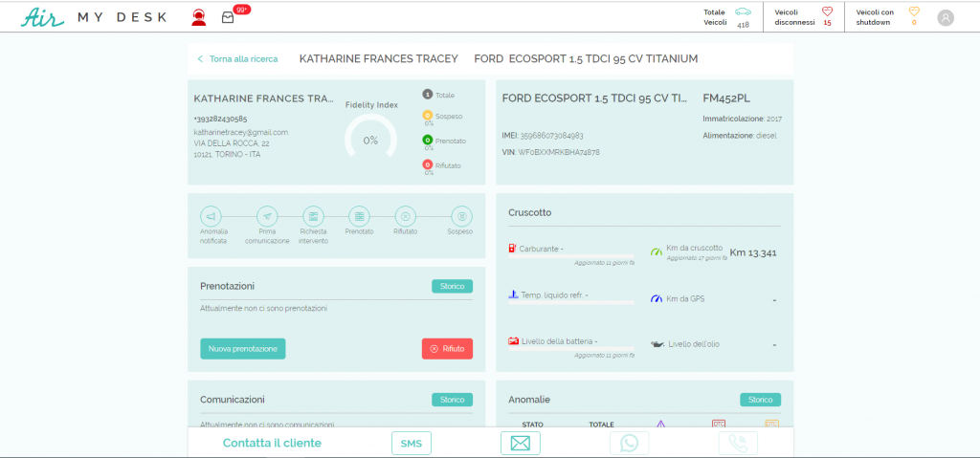Screen dimensions: 980x458
Task: Go back with Torna alla ricerca
Action: (238, 58)
